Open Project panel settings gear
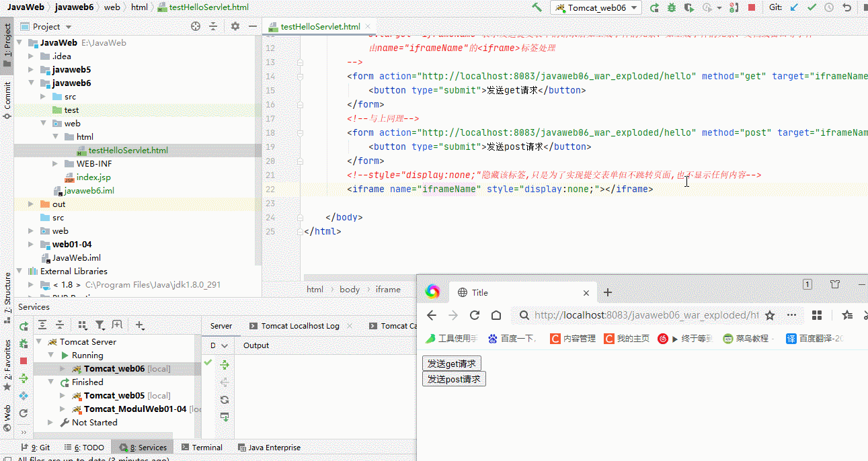This screenshot has height=461, width=868. pos(235,26)
